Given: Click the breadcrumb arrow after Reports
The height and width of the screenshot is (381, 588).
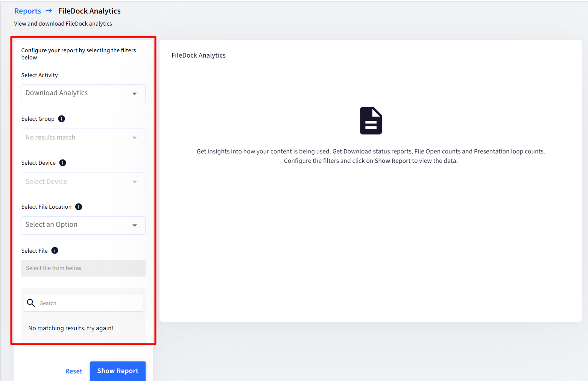Looking at the screenshot, I should click(49, 11).
